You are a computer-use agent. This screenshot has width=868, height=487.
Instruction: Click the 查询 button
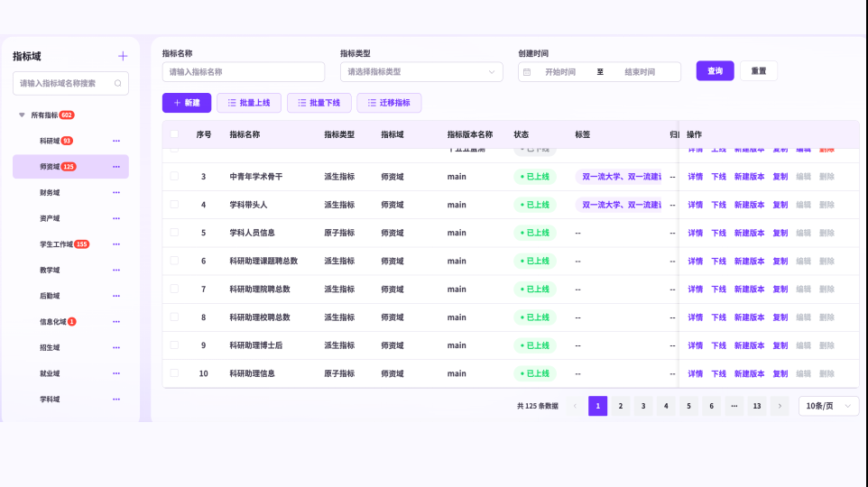(x=715, y=71)
